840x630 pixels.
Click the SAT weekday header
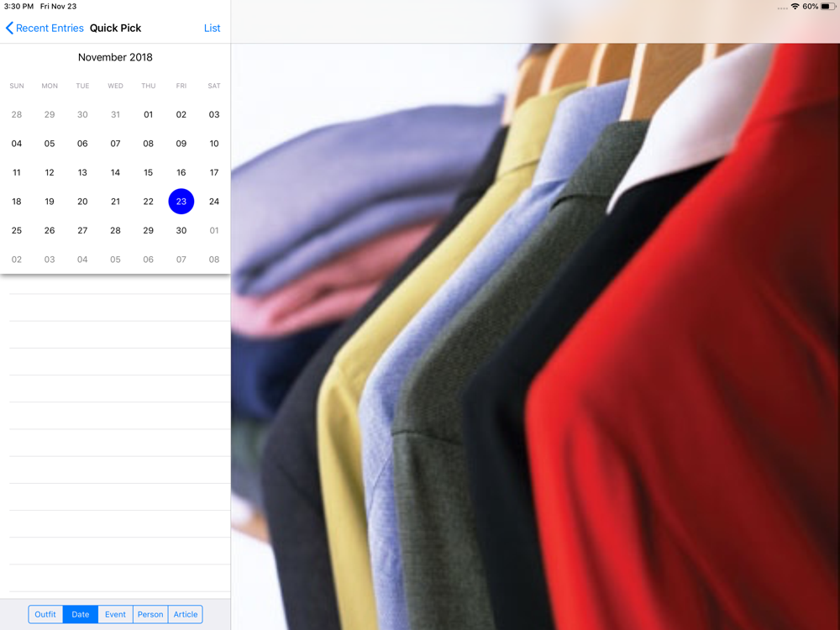214,86
